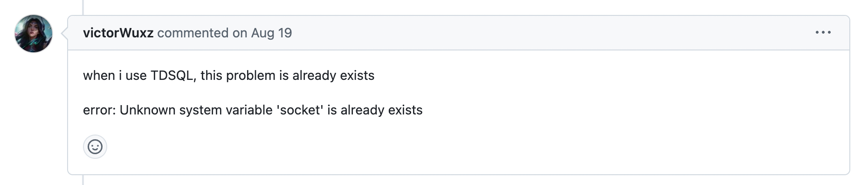Open the 'on Aug 19' timestamp permalink
868x185 pixels.
click(262, 33)
